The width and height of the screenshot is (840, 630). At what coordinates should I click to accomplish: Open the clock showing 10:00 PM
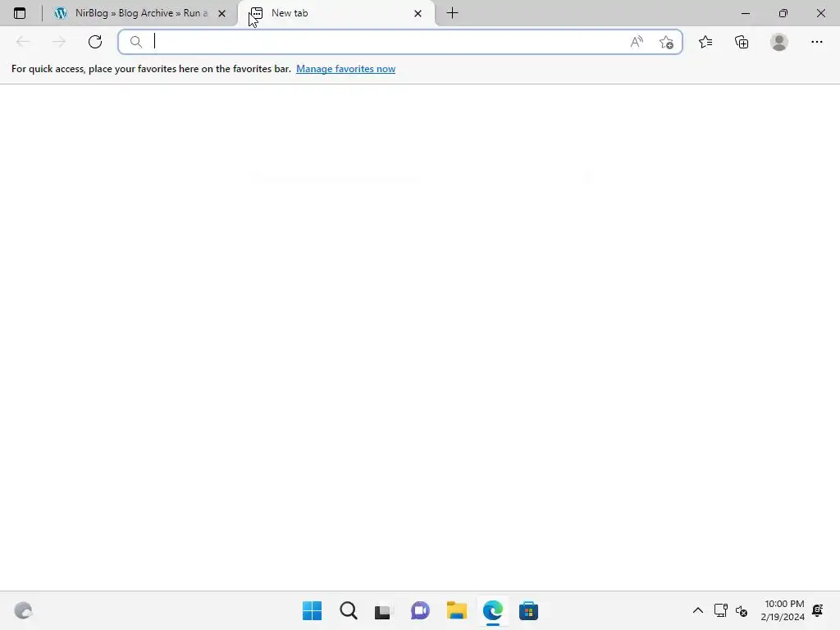pyautogui.click(x=783, y=610)
